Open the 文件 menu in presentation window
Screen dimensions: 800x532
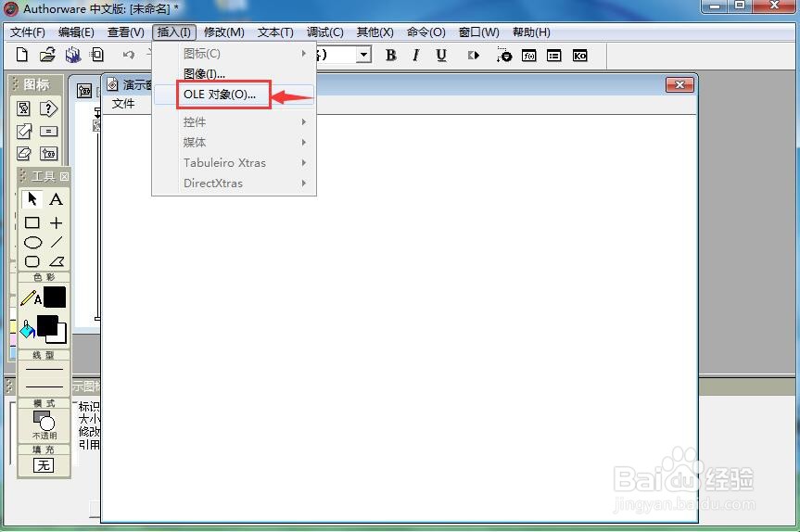[123, 104]
